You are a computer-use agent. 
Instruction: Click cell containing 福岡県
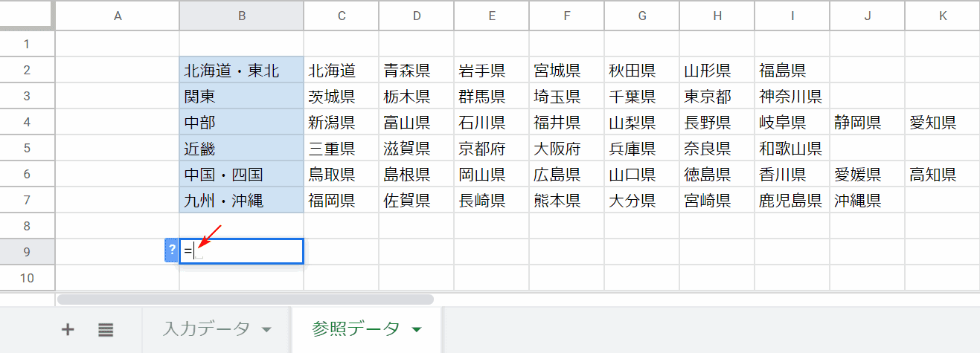tap(341, 201)
